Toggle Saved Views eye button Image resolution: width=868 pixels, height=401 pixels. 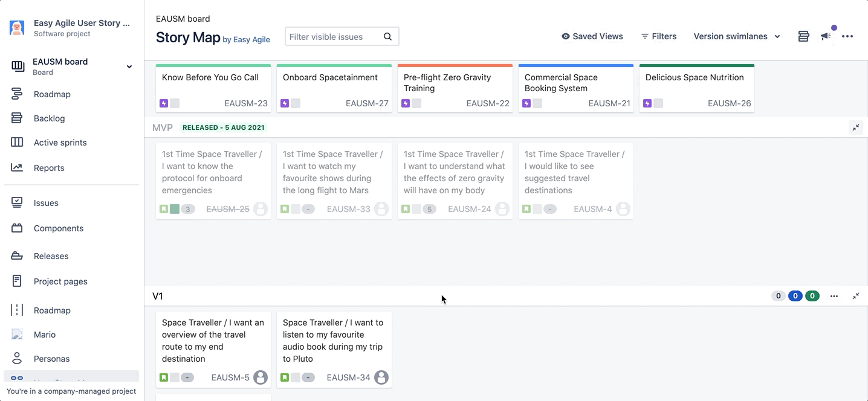pos(592,36)
